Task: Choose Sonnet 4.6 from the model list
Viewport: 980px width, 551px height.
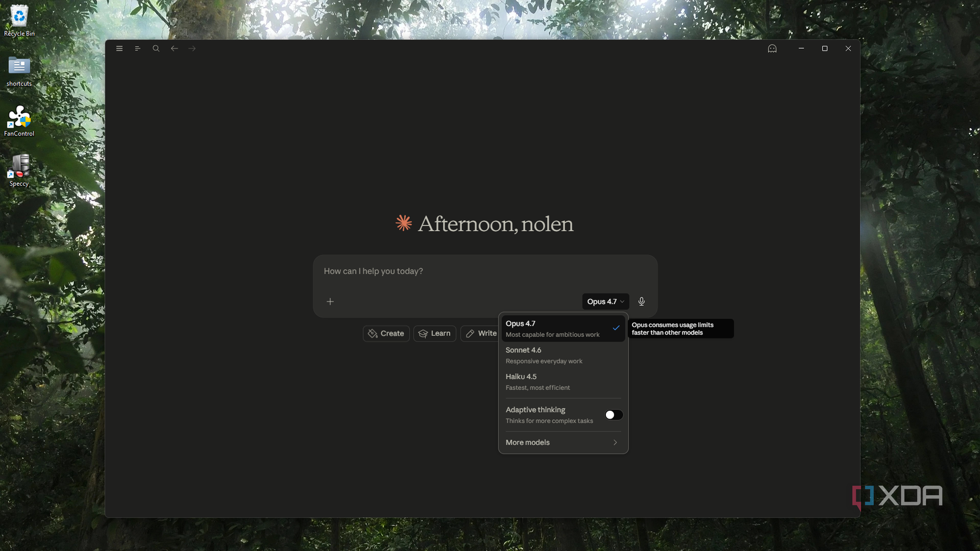Action: (x=563, y=355)
